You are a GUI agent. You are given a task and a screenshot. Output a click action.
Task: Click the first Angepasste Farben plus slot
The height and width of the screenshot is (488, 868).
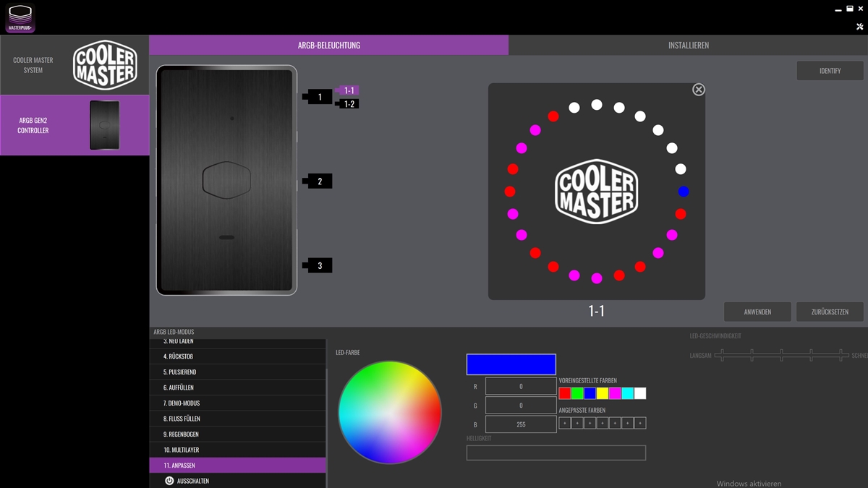pos(565,423)
